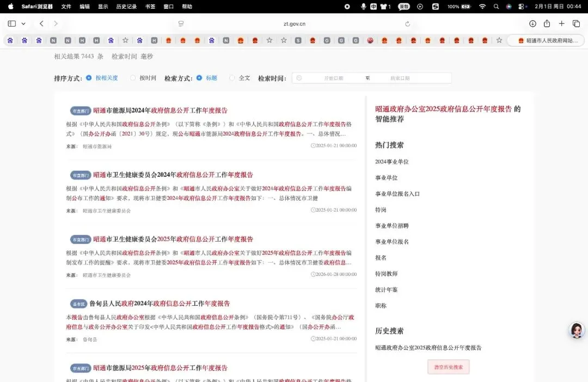Screen dimensions: 588x382
Task: Open the Wi-Fi status menu
Action: pos(482,7)
